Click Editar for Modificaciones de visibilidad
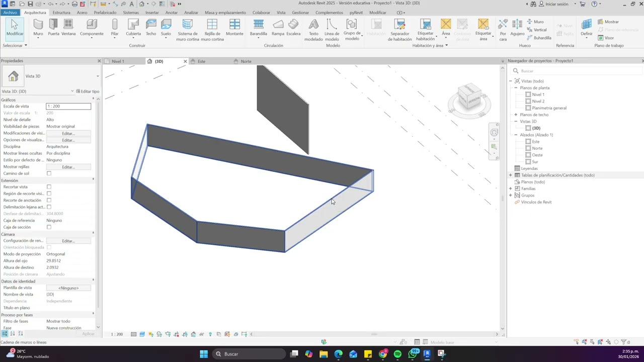The height and width of the screenshot is (362, 644). [x=68, y=133]
